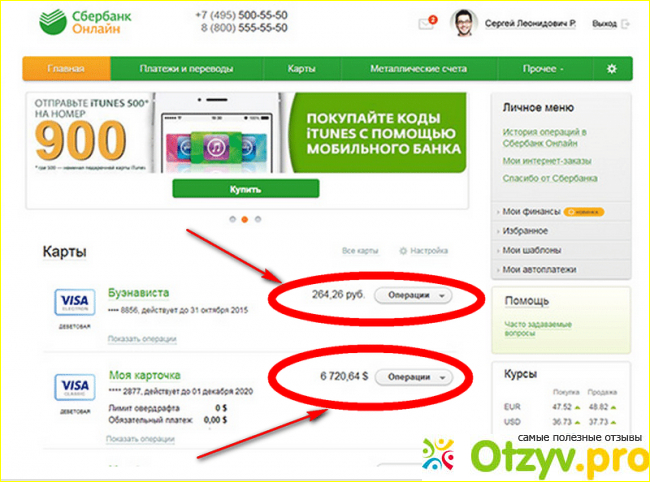Click the green Купить button
This screenshot has height=482, width=650.
246,189
